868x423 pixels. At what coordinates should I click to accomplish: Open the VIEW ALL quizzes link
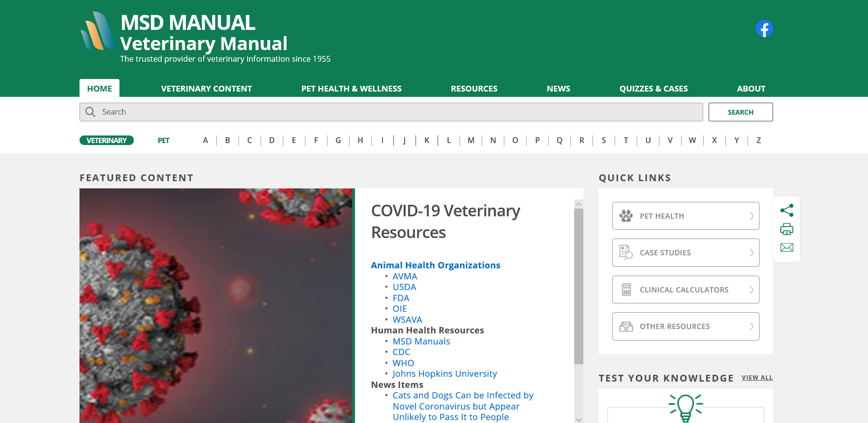[757, 378]
